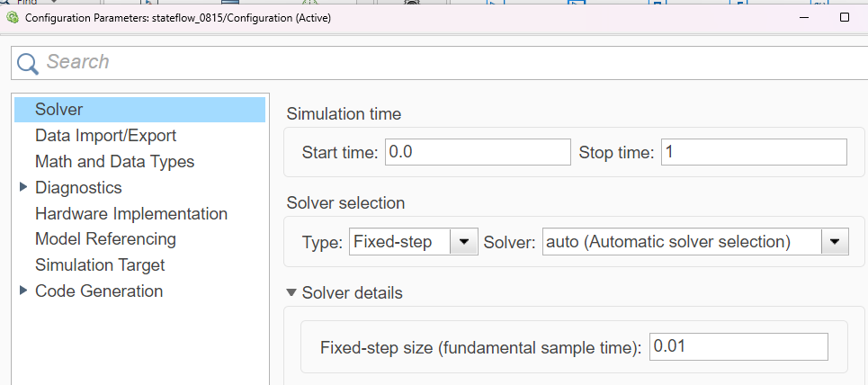
Task: Maximize the Configuration Parameters window
Action: click(845, 17)
